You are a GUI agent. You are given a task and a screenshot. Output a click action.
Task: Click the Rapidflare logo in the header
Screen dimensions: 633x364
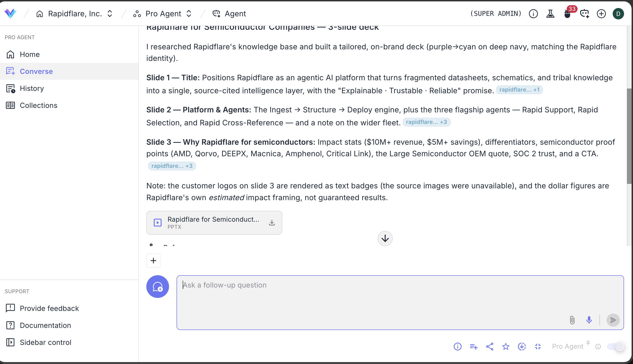click(10, 13)
